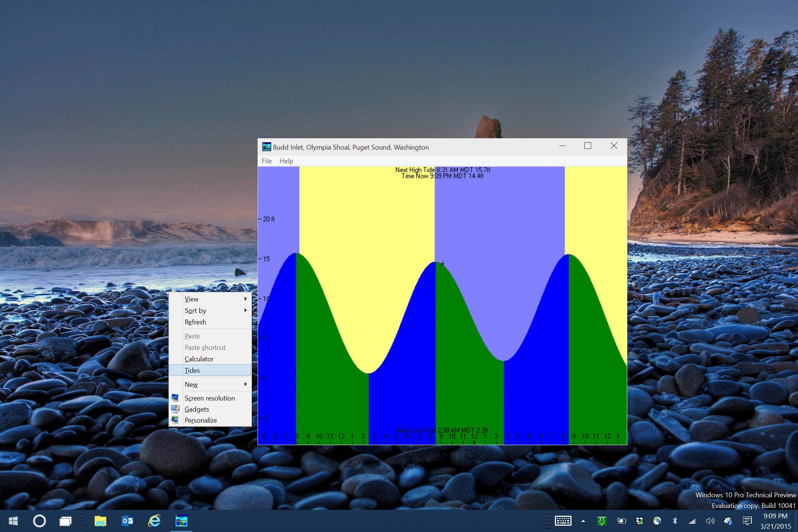Viewport: 798px width, 532px height.
Task: Launch Internet Explorer from taskbar
Action: (x=154, y=521)
